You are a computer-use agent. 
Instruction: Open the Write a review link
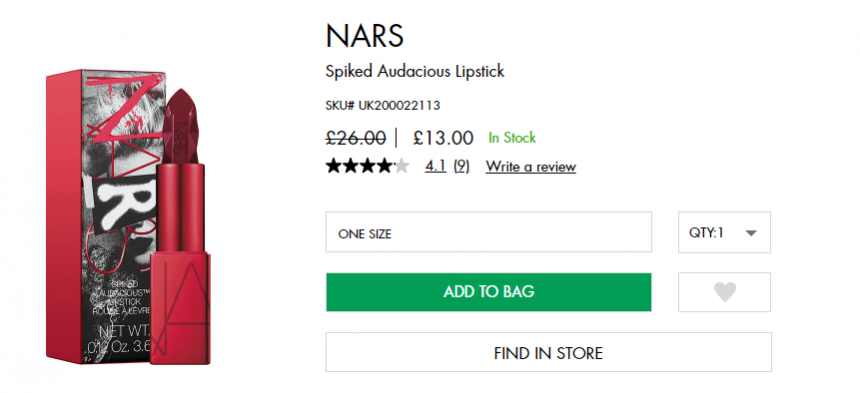530,167
